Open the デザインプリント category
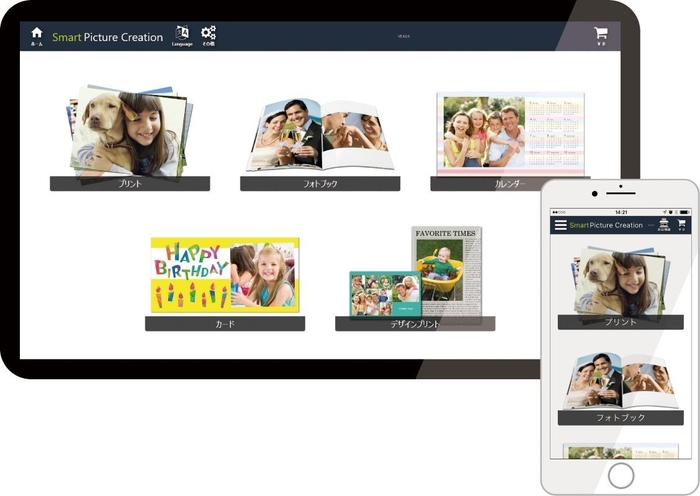The image size is (700, 496). click(x=415, y=324)
